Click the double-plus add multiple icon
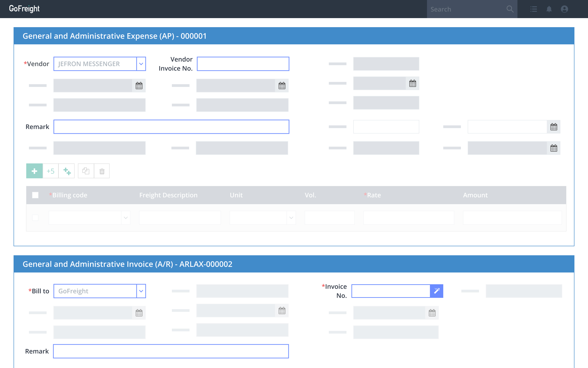Viewport: 588px width, 368px height. 67,171
